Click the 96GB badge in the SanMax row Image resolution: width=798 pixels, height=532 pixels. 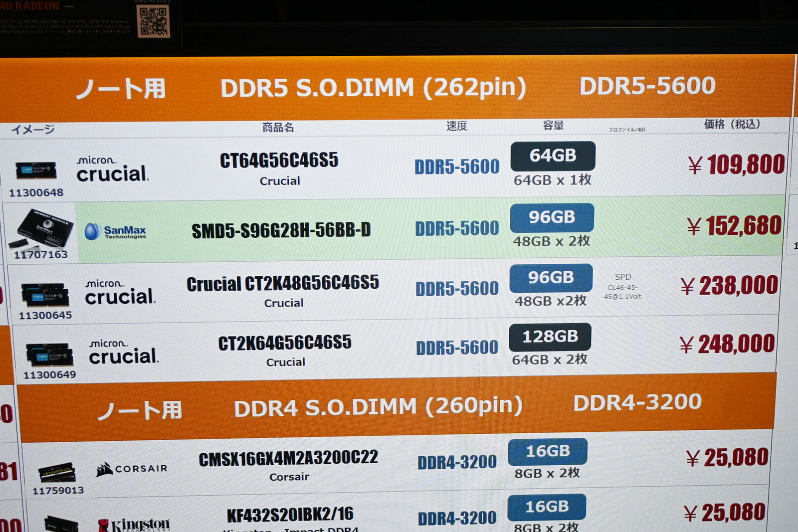click(x=552, y=217)
